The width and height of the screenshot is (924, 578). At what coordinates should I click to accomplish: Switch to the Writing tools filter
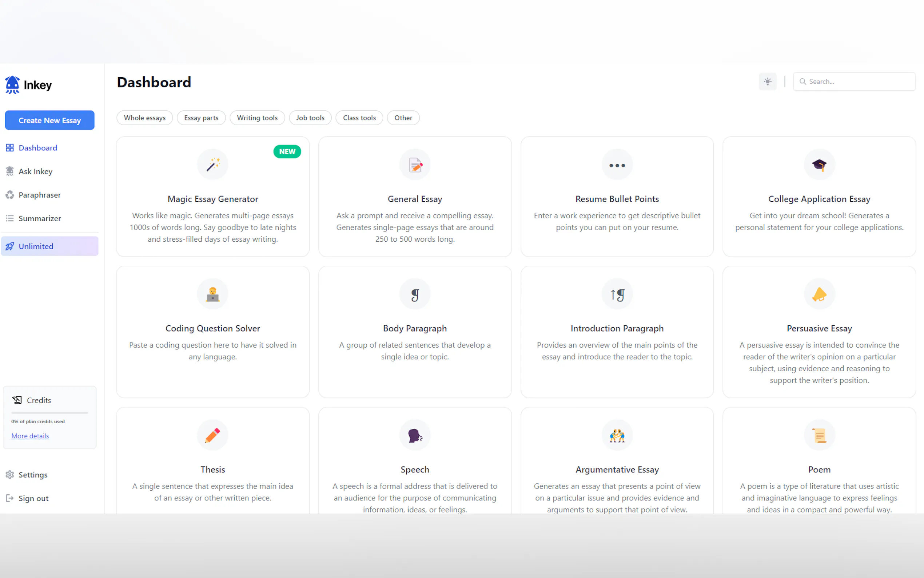257,118
